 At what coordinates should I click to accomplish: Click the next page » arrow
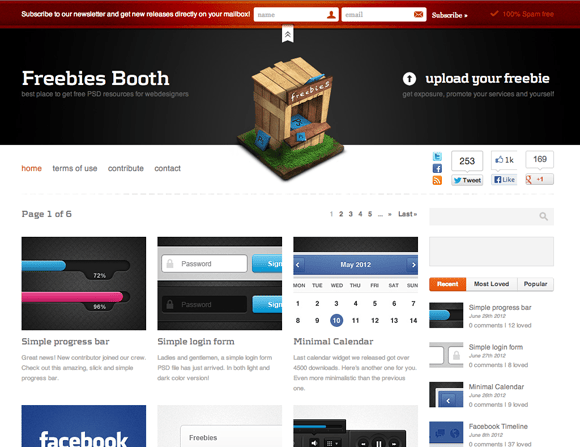click(x=390, y=214)
